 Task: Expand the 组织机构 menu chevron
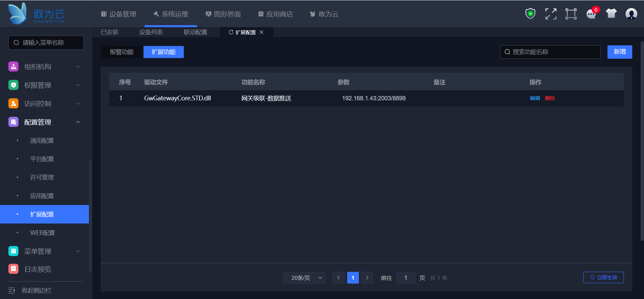click(78, 67)
